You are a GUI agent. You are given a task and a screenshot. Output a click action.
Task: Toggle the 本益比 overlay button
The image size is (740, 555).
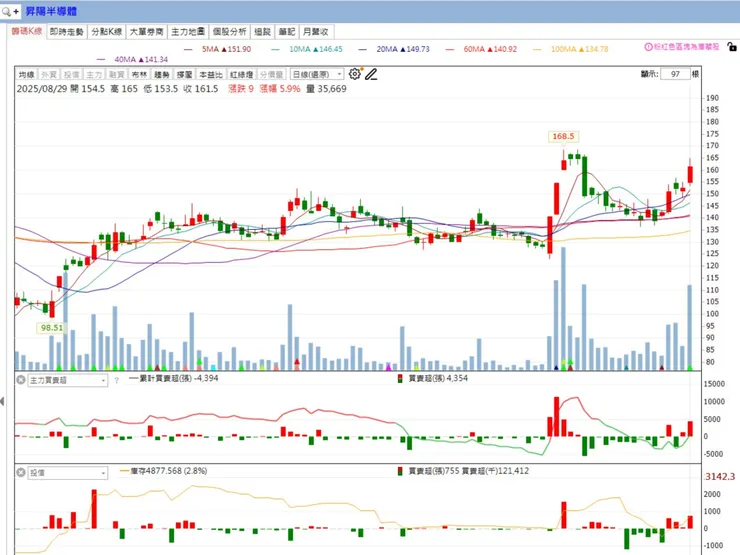click(210, 75)
